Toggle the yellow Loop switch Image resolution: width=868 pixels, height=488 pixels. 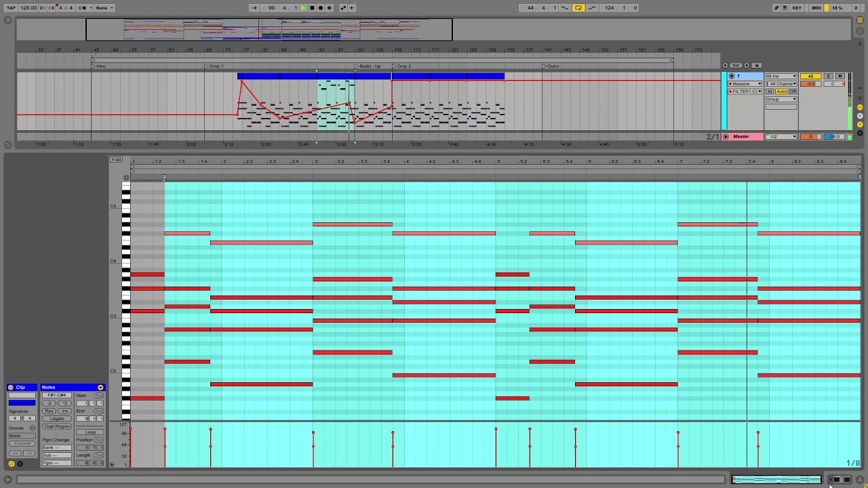578,7
